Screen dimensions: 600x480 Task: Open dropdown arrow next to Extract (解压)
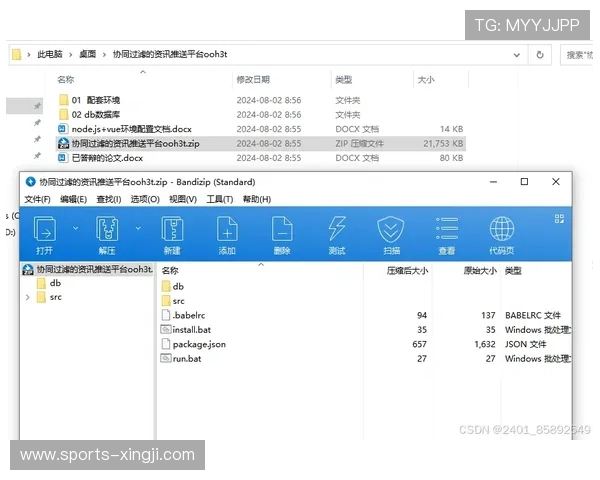click(138, 228)
